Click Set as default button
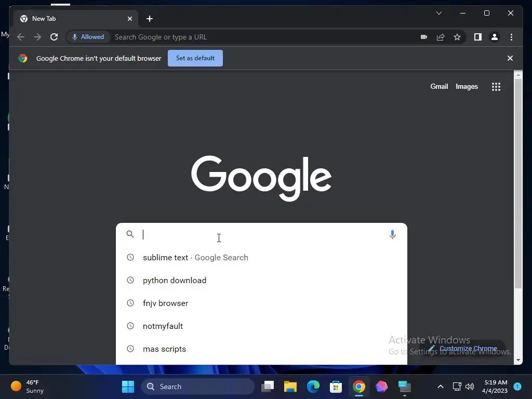 195,58
